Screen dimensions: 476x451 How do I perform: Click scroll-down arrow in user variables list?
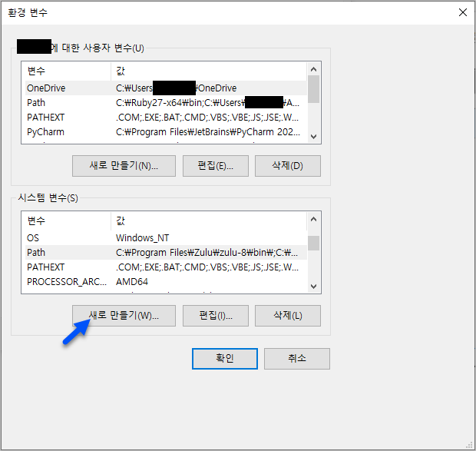click(313, 136)
